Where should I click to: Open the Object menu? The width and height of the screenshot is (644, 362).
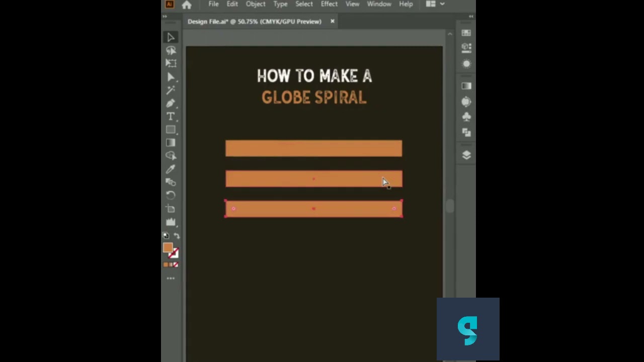256,4
